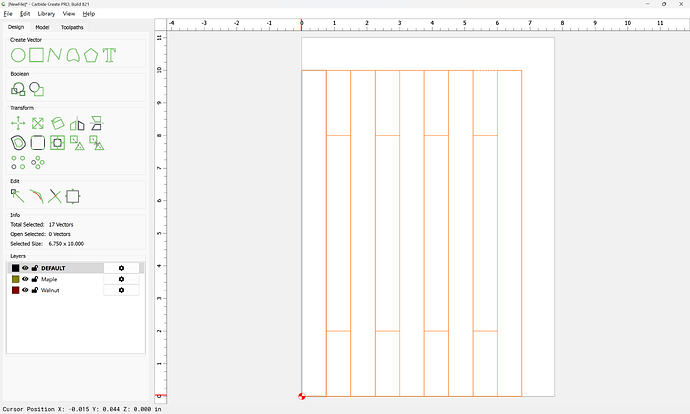The width and height of the screenshot is (690, 414).
Task: Click the Move transform tool
Action: (x=18, y=123)
